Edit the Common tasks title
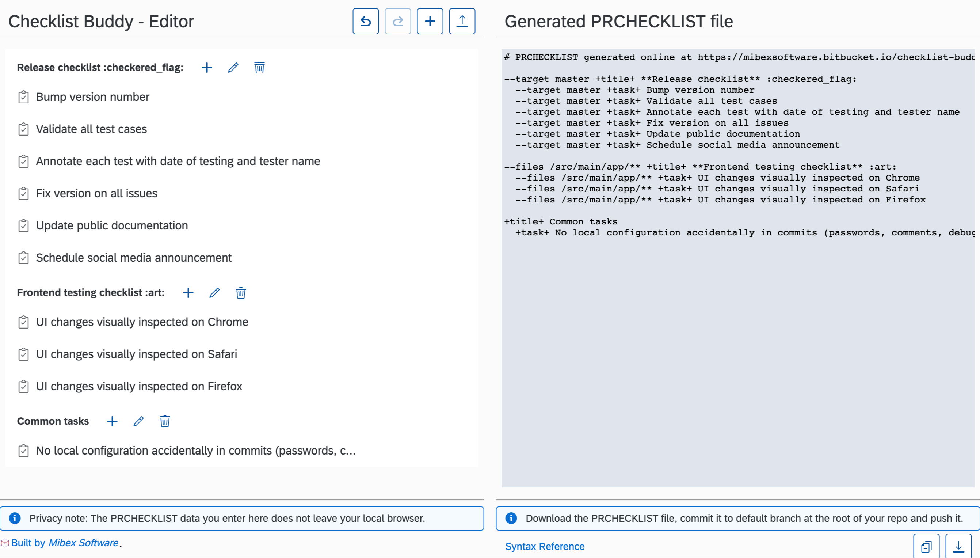The width and height of the screenshot is (980, 558). [x=138, y=422]
